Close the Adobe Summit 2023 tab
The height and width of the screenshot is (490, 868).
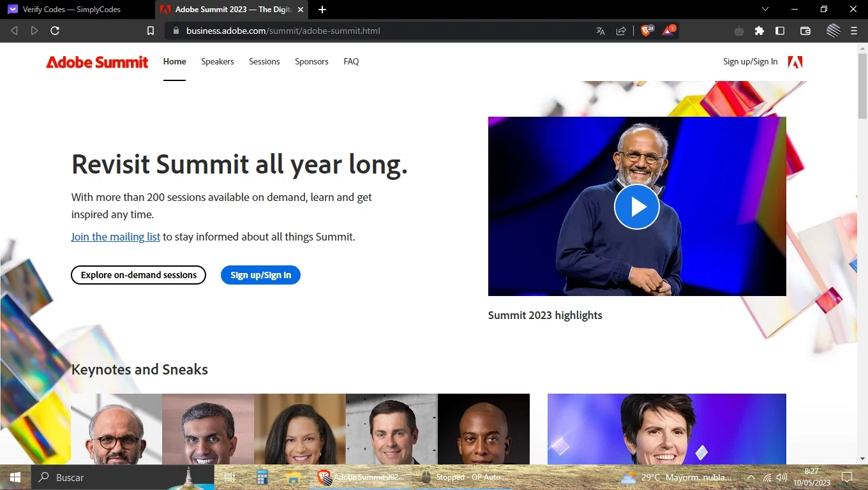[301, 10]
